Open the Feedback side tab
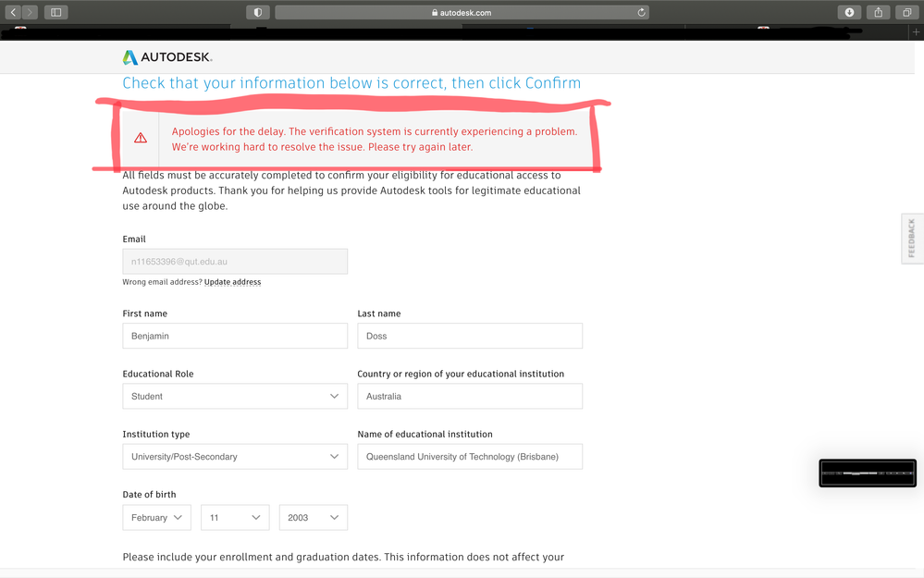The width and height of the screenshot is (924, 578). pyautogui.click(x=912, y=238)
